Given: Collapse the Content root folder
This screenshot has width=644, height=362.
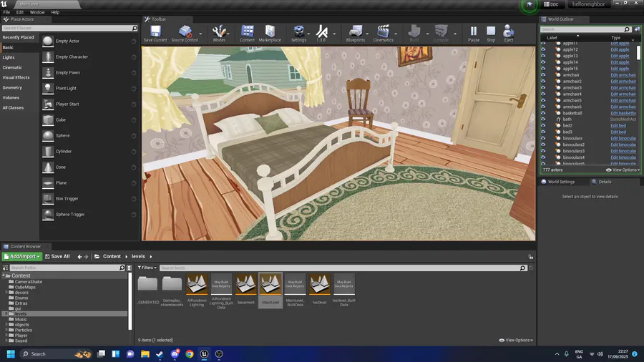Looking at the screenshot, I should coord(4,276).
